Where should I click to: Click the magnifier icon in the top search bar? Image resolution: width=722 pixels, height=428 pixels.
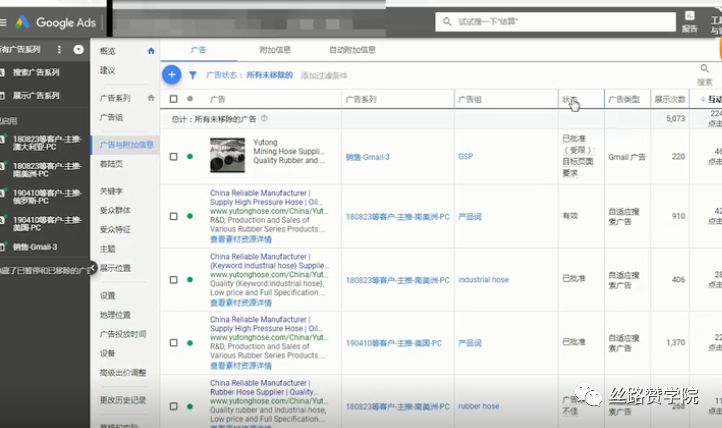pos(447,22)
